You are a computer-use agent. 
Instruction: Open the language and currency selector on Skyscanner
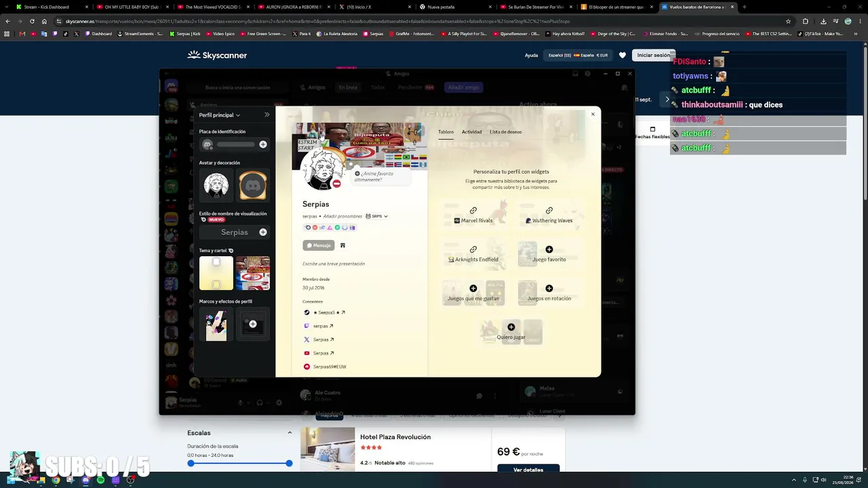578,56
